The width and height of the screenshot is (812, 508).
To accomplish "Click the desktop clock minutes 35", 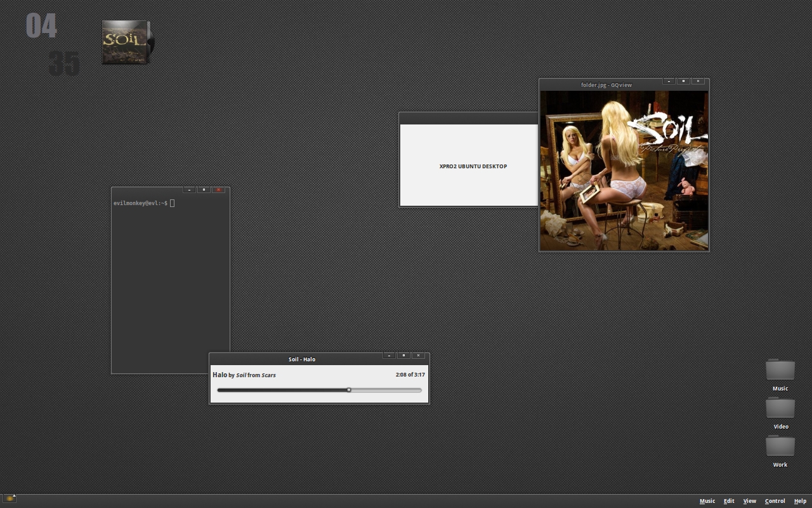I will (x=64, y=64).
